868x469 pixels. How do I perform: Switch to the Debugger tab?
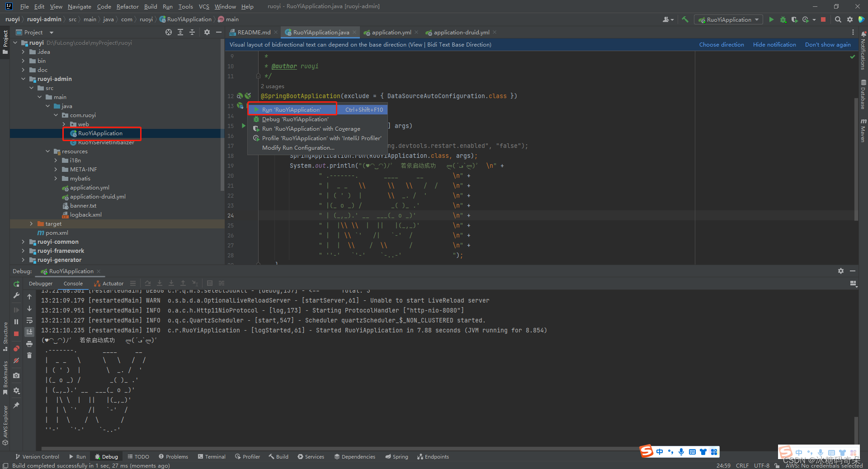click(x=41, y=284)
